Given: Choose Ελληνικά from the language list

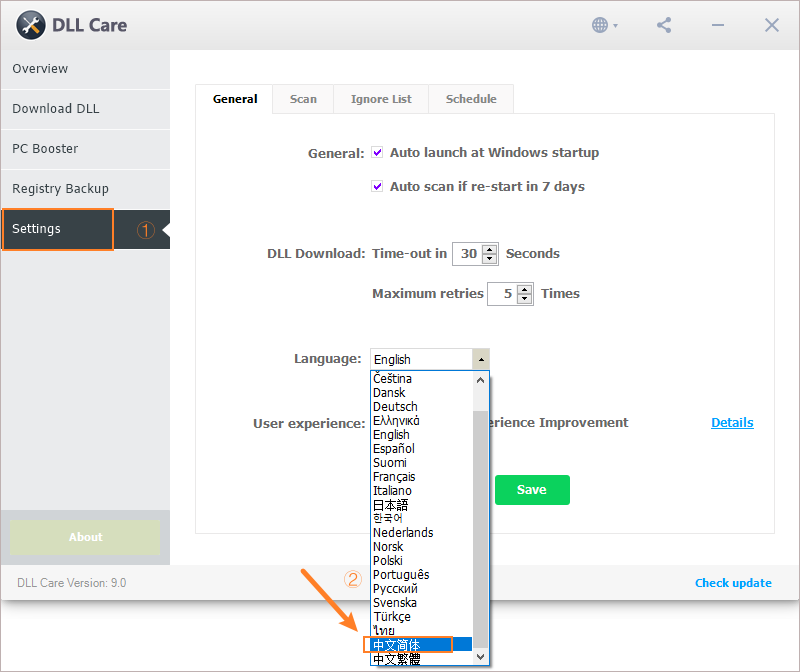Looking at the screenshot, I should click(421, 421).
